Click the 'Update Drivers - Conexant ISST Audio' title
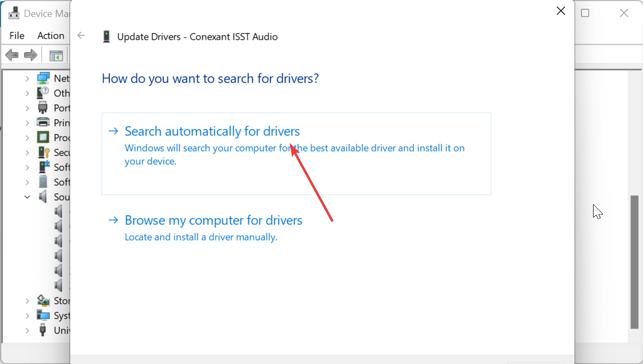The image size is (643, 364). click(x=197, y=36)
